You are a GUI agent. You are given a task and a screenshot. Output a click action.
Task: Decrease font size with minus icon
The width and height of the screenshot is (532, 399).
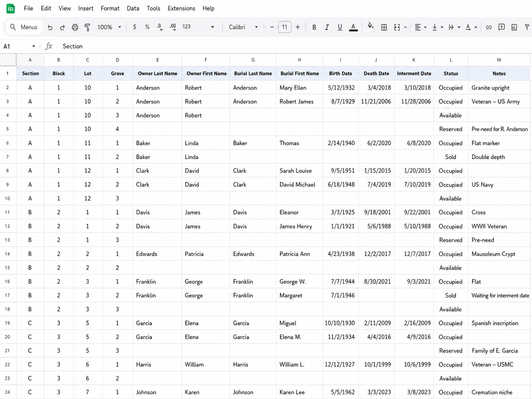[272, 27]
